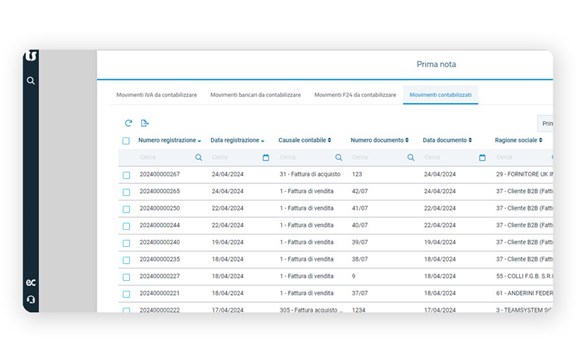
Task: Select registration number 202400000244
Action: [x=160, y=225]
